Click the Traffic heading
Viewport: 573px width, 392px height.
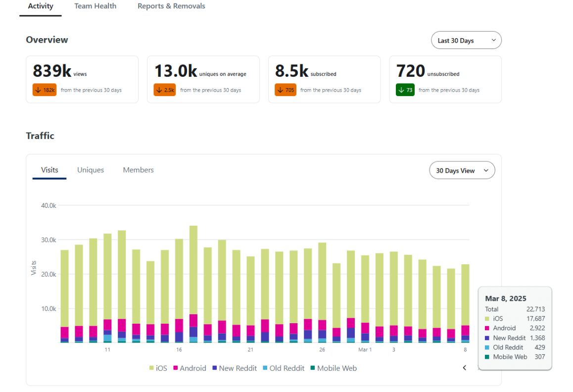40,136
